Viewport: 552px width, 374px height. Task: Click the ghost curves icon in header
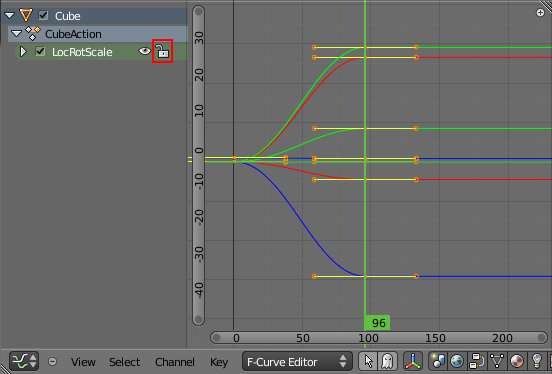click(x=388, y=361)
